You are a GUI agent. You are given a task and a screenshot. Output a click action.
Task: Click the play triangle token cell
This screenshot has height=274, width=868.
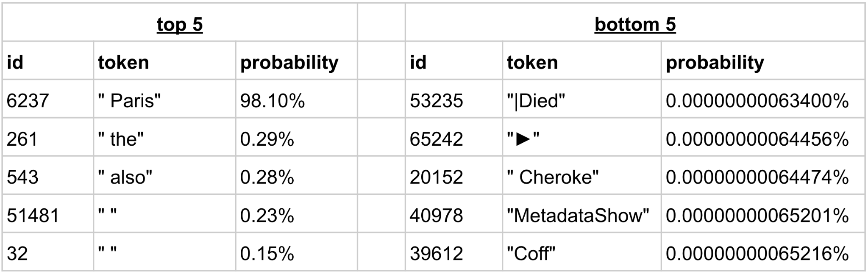coord(523,139)
